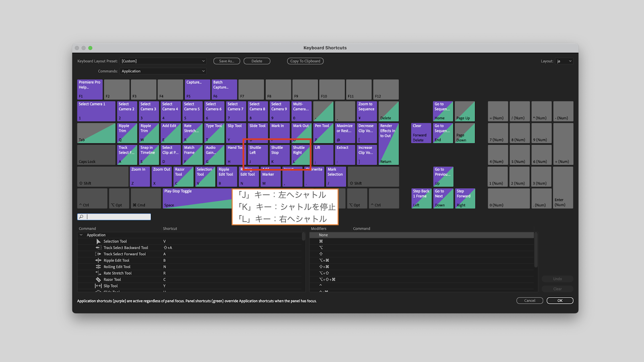This screenshot has height=362, width=644.
Task: Select the Marker M key
Action: pos(271,177)
